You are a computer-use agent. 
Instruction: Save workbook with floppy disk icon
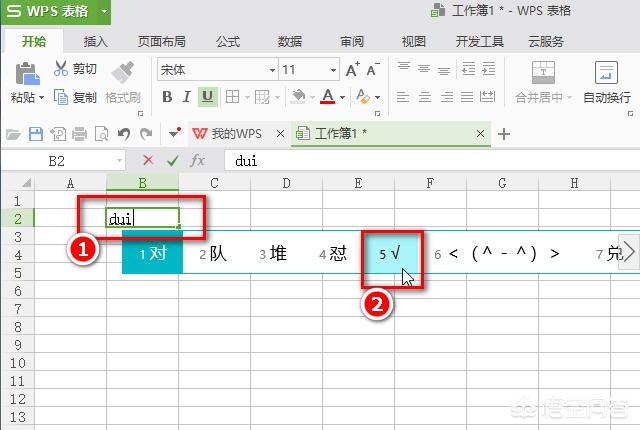pos(36,133)
